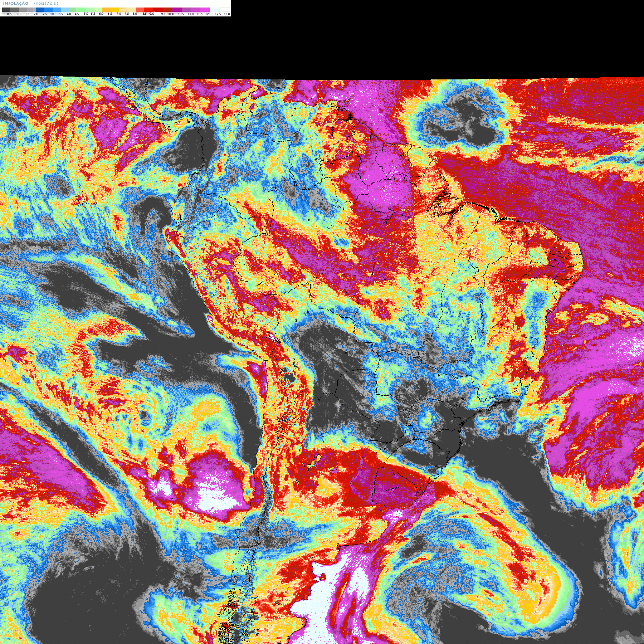Click the '12.5' legend value label
Viewport: 644px width, 644px height.
pos(218,14)
